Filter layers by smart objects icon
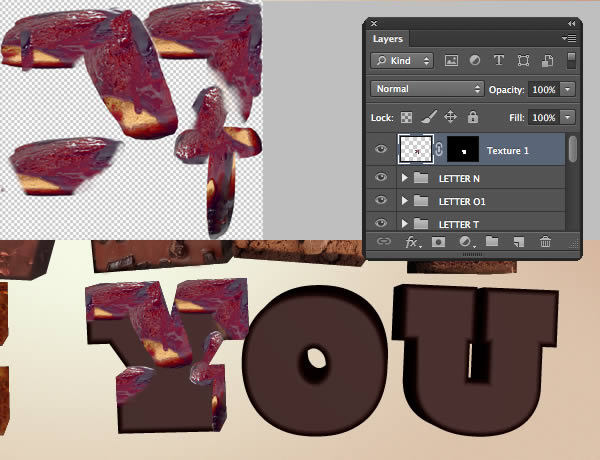The image size is (600, 460). tap(547, 60)
